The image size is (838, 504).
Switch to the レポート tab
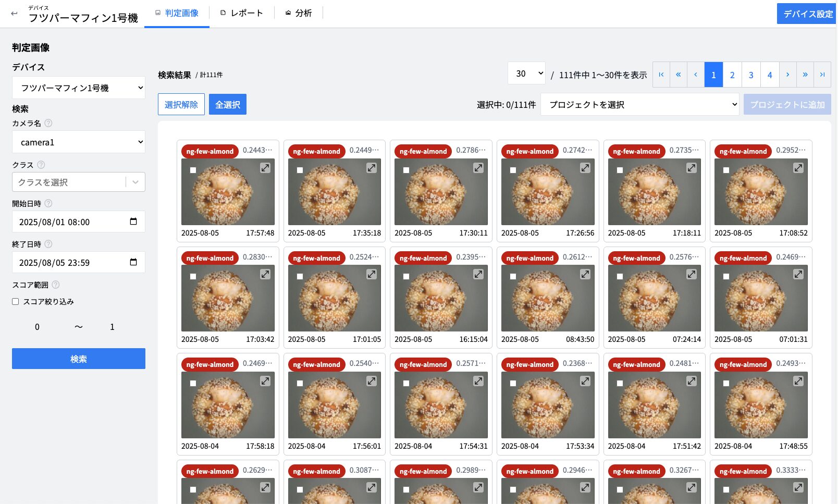click(x=242, y=13)
